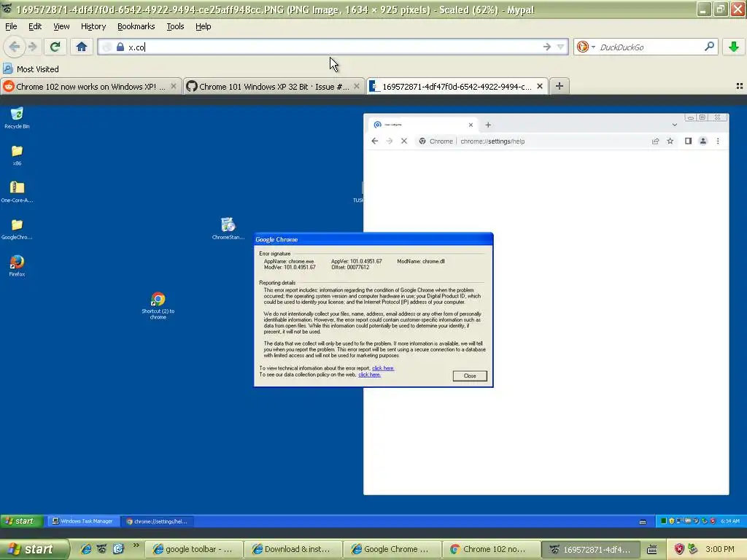The width and height of the screenshot is (747, 560).
Task: Click Close in Google Chrome error dialog
Action: [470, 376]
